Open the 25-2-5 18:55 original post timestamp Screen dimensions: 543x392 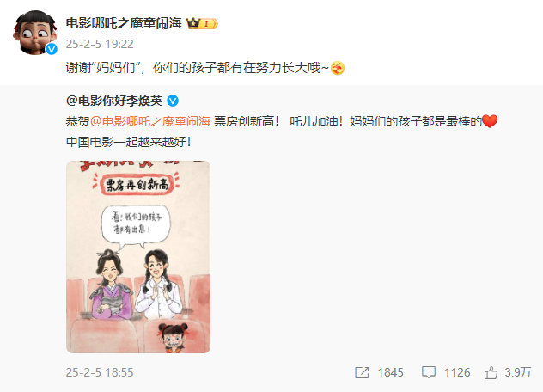pos(100,372)
